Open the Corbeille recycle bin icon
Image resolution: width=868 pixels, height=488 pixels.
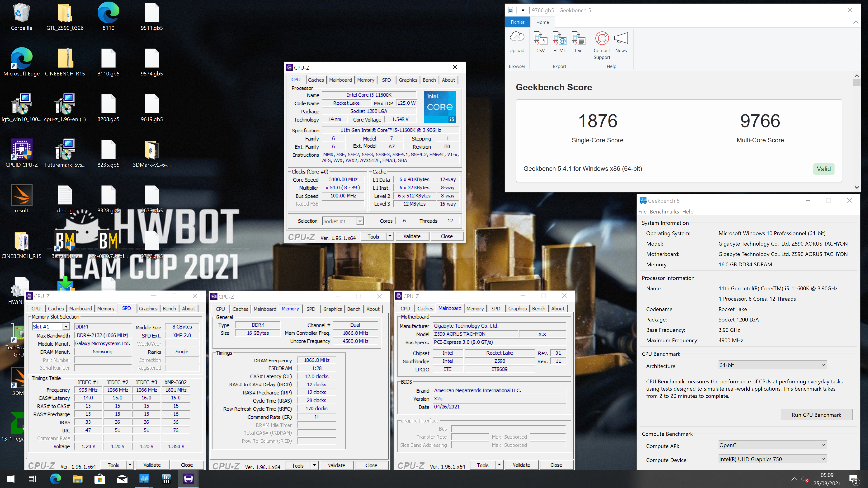click(21, 16)
